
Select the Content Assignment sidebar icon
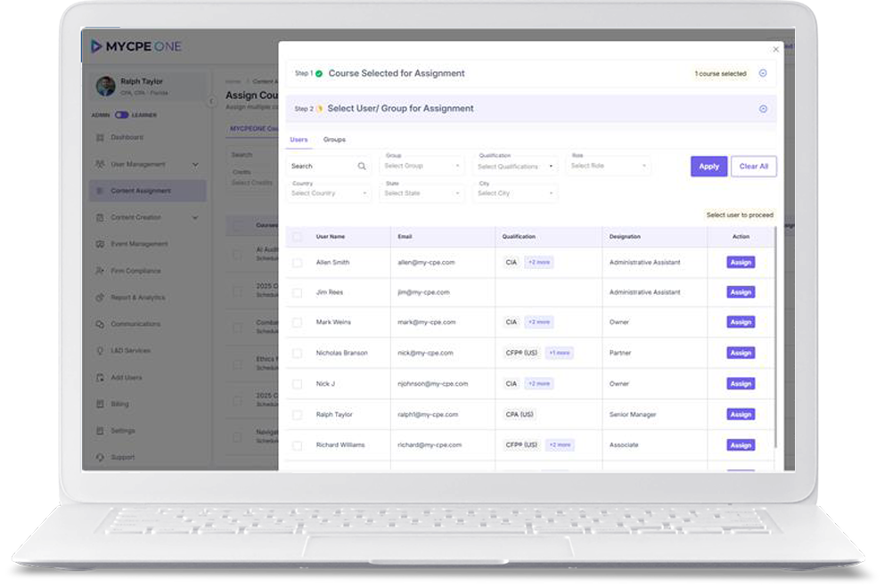[x=101, y=191]
